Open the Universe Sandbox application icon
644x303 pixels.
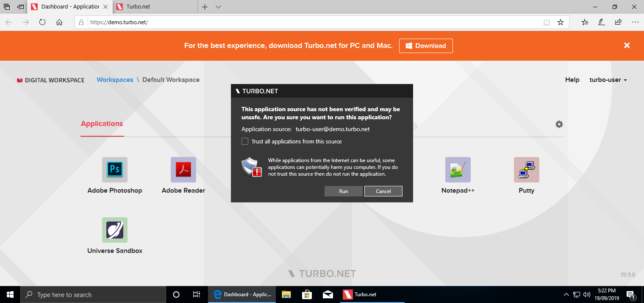114,230
